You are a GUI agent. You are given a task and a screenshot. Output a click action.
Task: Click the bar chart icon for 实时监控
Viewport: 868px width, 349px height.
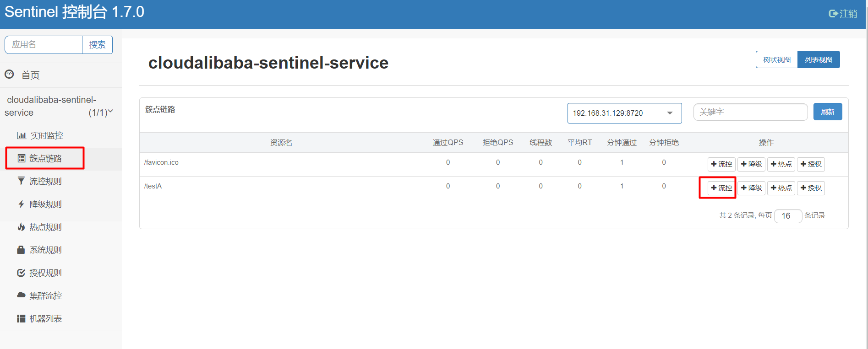point(21,135)
